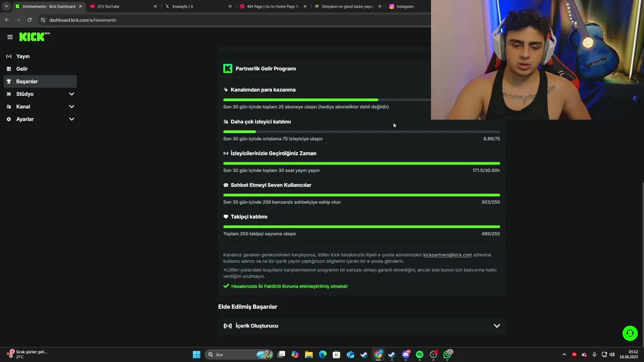Click the Takipçi katılımı progress bar
644x362 pixels.
(362, 227)
